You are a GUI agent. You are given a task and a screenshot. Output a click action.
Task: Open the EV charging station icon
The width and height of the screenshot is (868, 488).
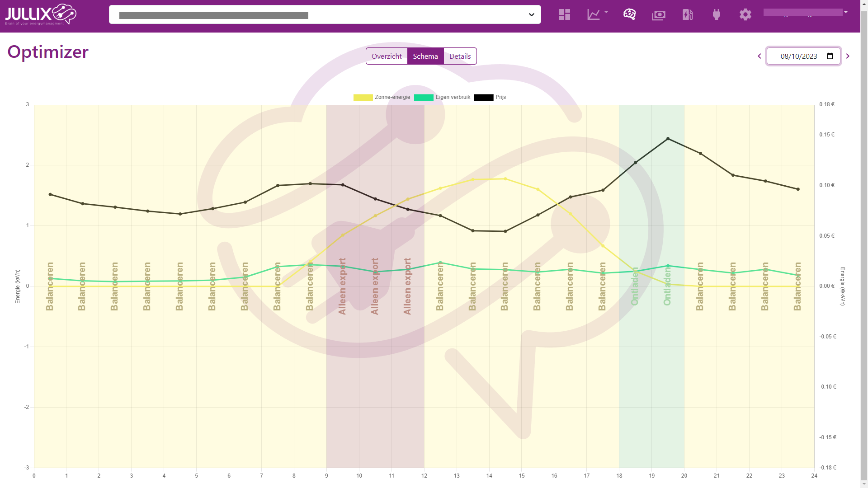[687, 14]
